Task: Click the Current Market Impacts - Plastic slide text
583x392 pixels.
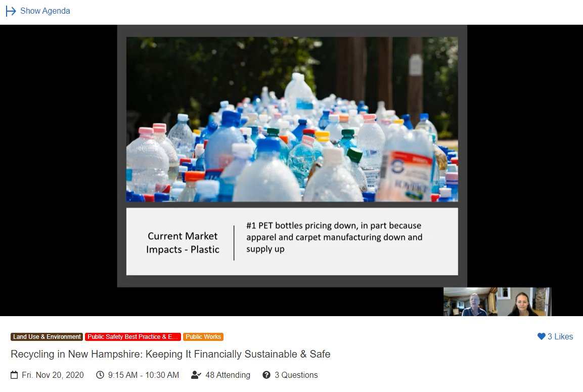Action: (x=183, y=242)
